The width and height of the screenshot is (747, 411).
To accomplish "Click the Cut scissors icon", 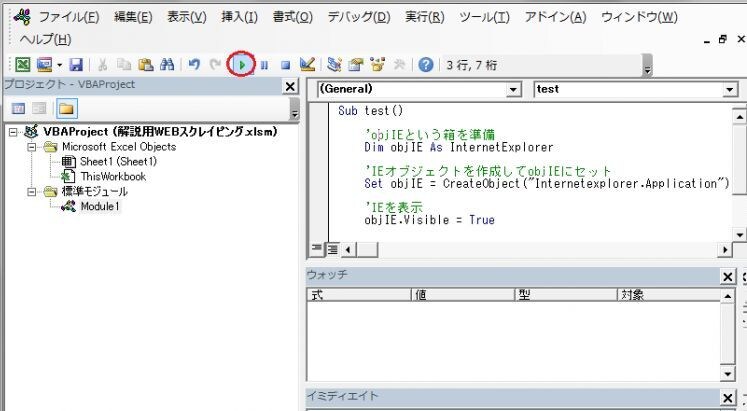I will [x=102, y=65].
